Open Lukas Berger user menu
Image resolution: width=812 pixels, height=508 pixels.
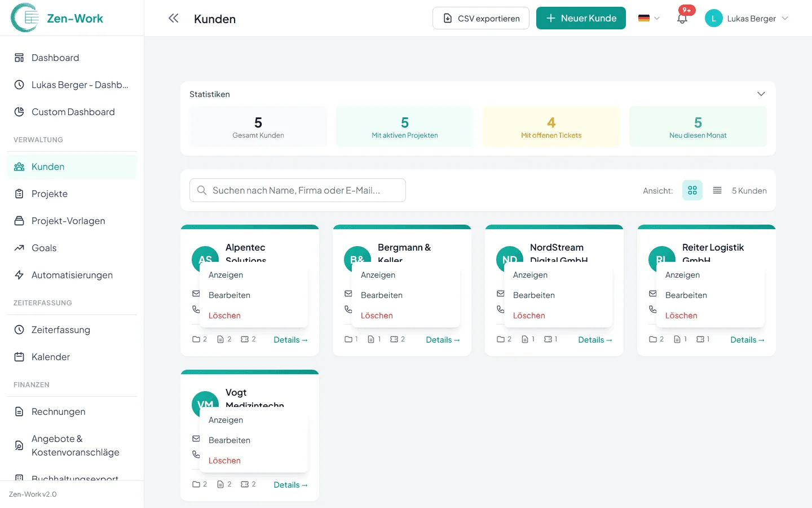[747, 19]
